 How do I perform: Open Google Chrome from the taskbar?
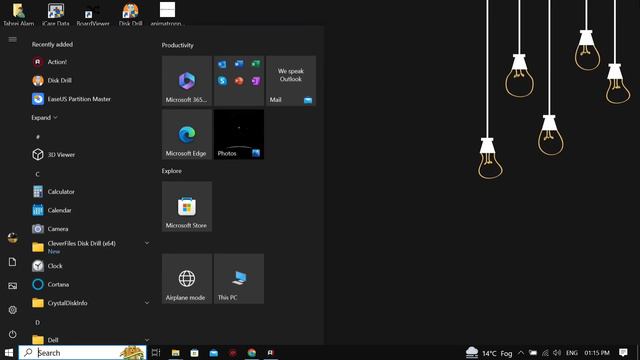click(x=252, y=353)
